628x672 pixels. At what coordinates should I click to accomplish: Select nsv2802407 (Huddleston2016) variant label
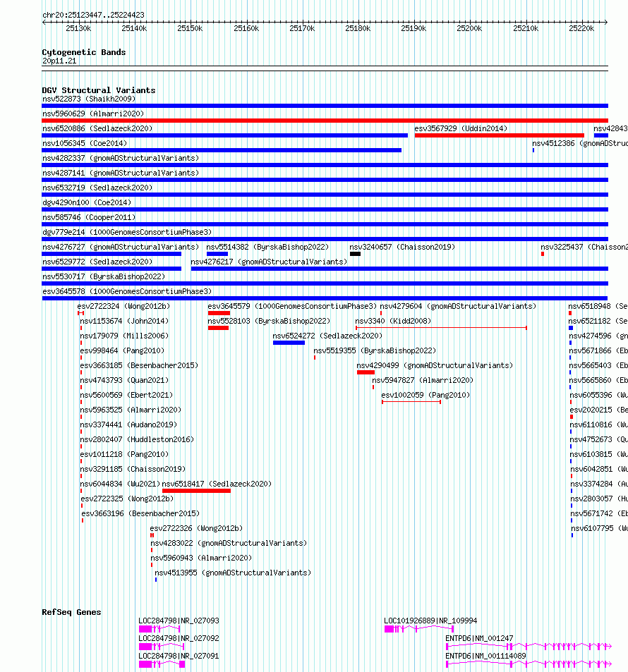pos(137,440)
